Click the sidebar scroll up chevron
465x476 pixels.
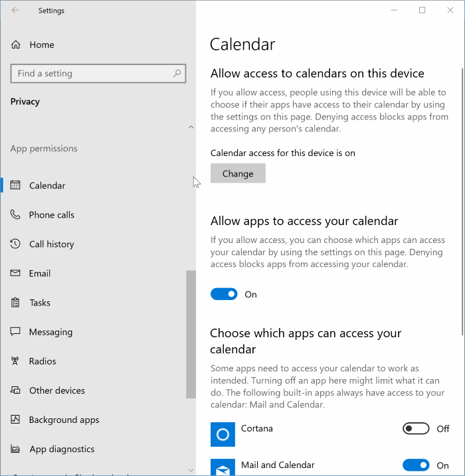pos(191,127)
